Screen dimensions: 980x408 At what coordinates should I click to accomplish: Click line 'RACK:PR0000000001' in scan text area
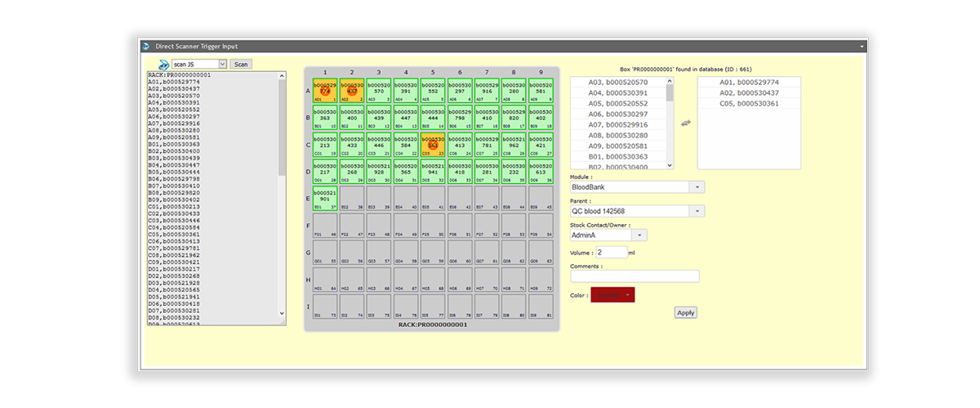click(180, 74)
